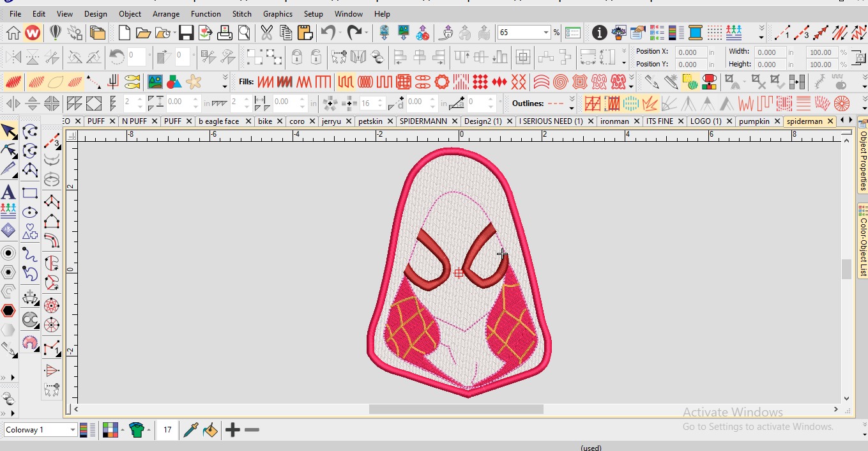
Task: Click the Home screen icon
Action: tap(13, 33)
